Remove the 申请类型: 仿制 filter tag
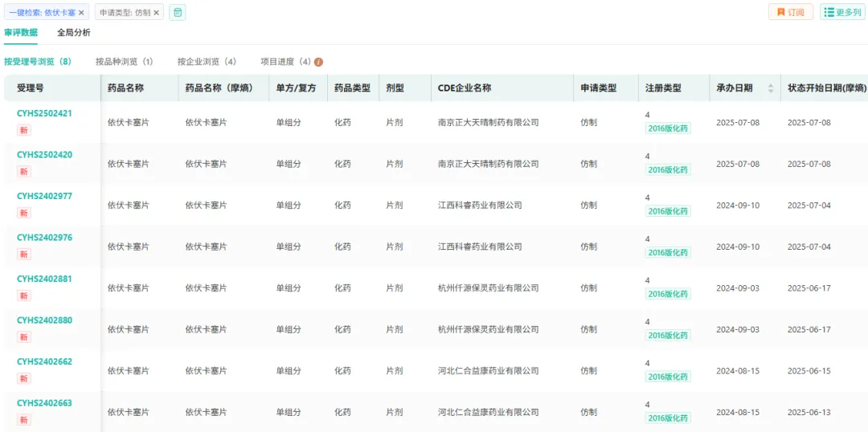Viewport: 868px width, 432px height. pyautogui.click(x=157, y=13)
